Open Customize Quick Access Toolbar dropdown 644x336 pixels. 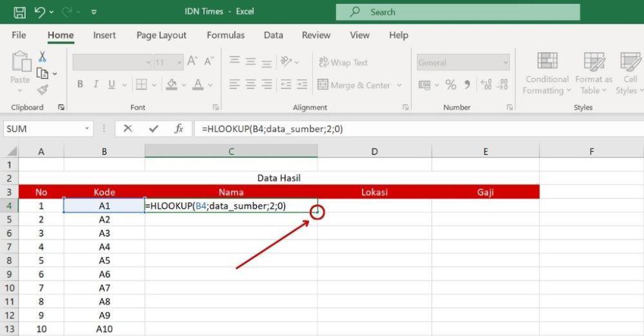click(x=94, y=12)
